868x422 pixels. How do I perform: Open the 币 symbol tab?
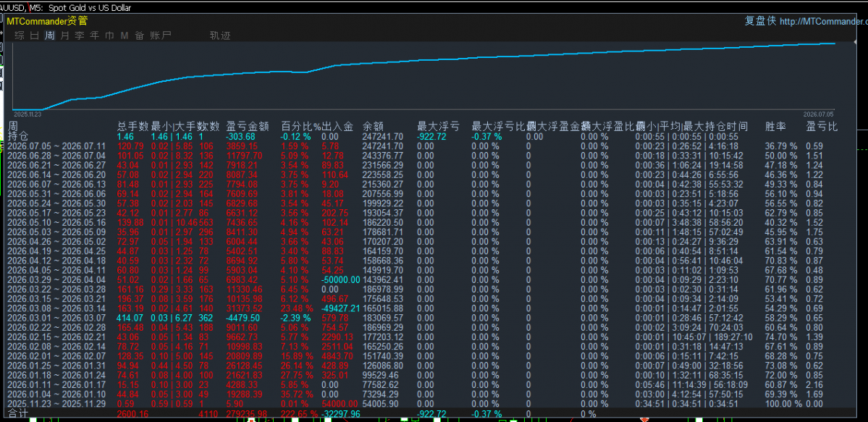(x=109, y=35)
